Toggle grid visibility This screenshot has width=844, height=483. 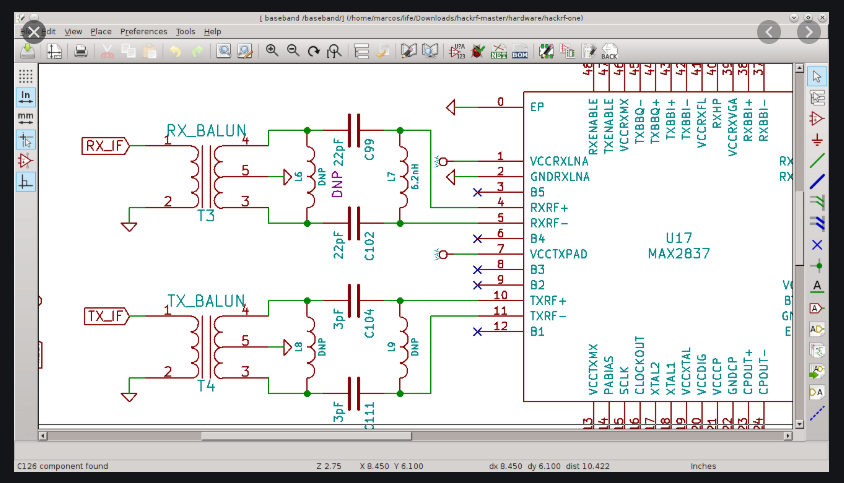[25, 76]
